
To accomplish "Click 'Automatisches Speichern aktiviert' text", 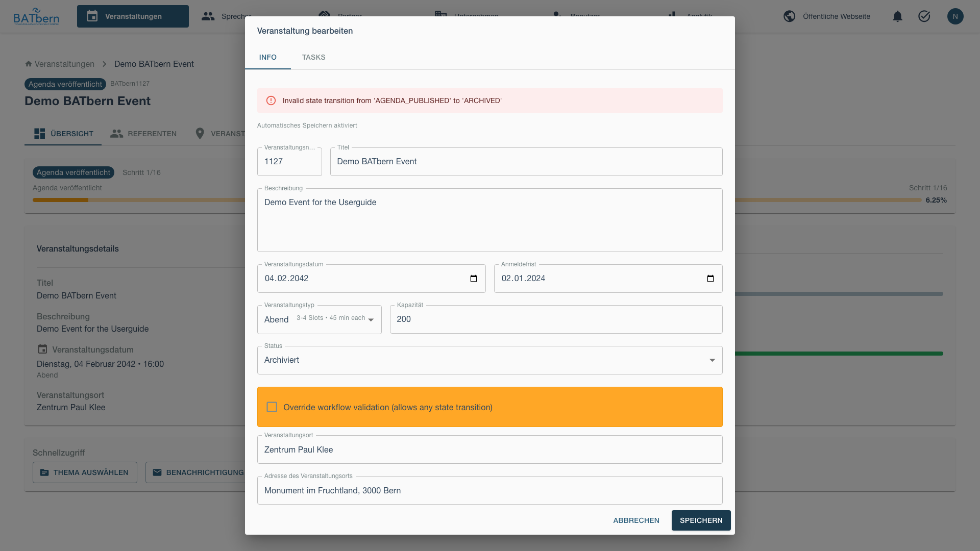I will tap(307, 126).
